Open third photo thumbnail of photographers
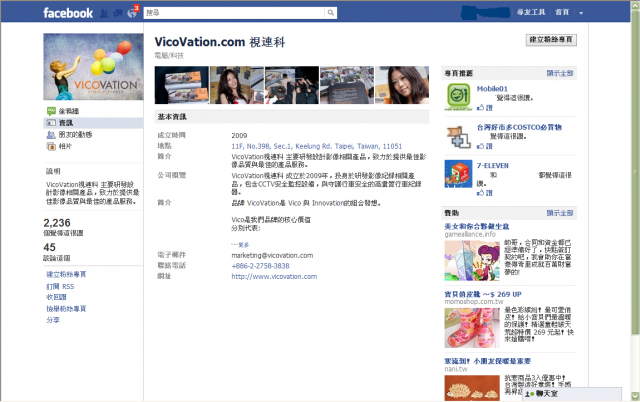Screen dimensions: 640x402 click(292, 85)
